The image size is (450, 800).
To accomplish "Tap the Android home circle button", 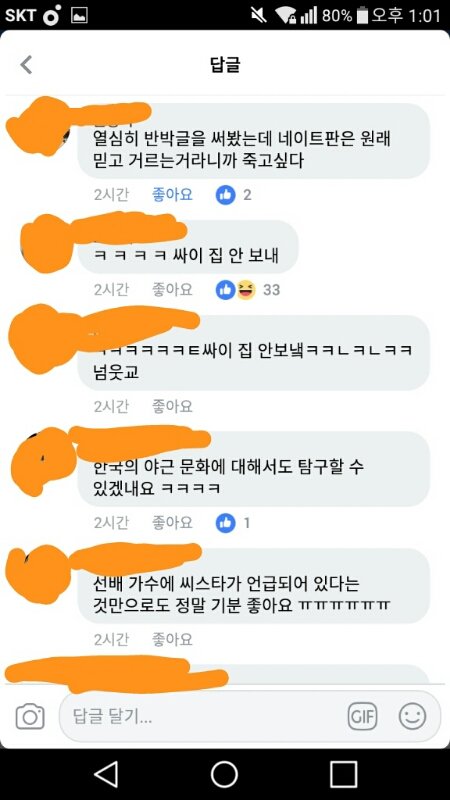I will click(x=224, y=774).
